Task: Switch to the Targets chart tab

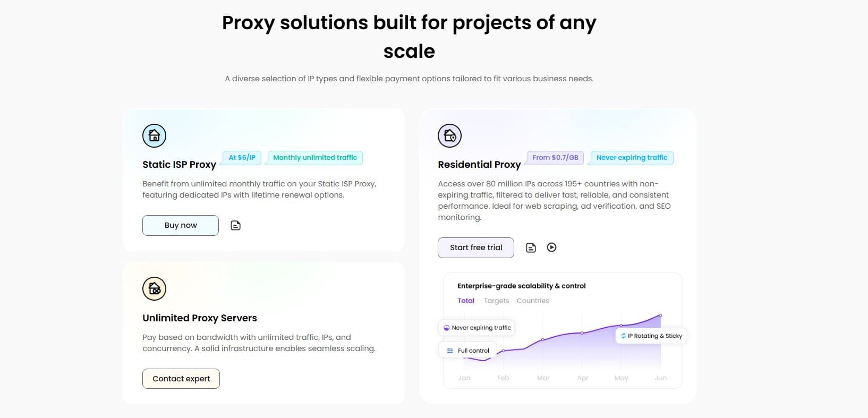Action: (496, 301)
